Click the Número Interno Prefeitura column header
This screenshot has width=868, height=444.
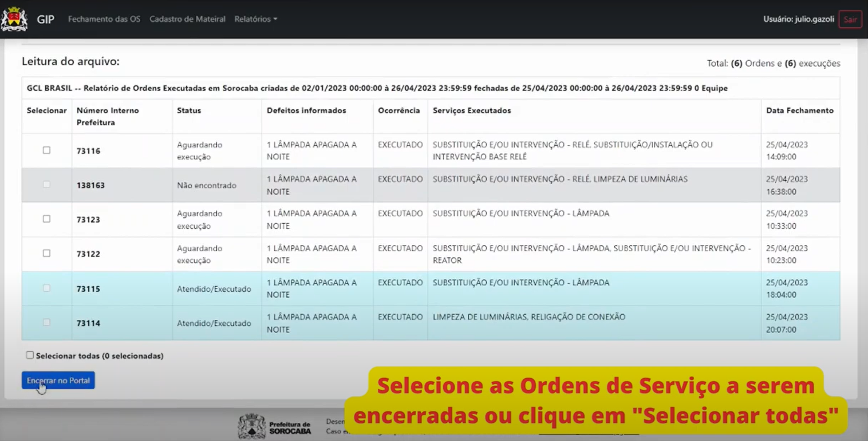(x=108, y=116)
